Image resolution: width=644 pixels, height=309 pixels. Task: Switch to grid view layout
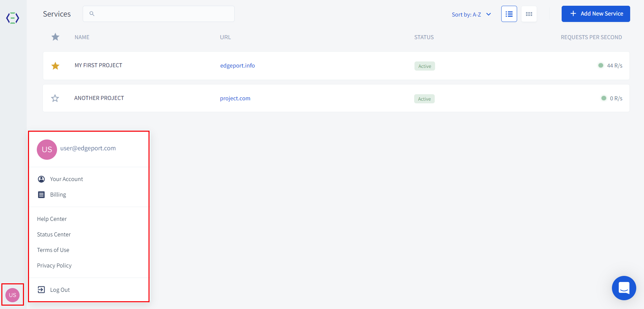[529, 14]
